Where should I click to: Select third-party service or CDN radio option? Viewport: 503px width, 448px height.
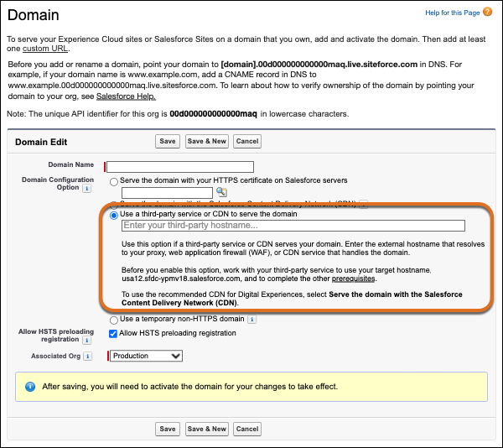(x=114, y=216)
